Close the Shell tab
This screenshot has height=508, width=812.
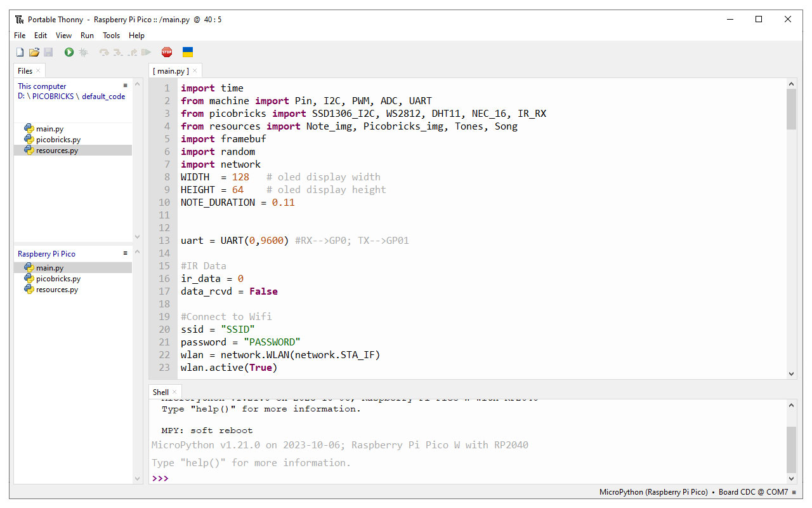(174, 392)
